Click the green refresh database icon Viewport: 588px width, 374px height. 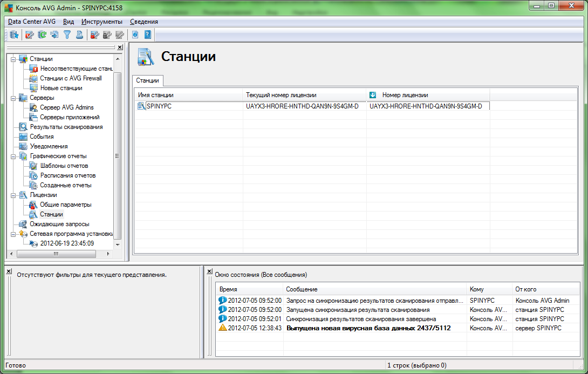coord(42,35)
